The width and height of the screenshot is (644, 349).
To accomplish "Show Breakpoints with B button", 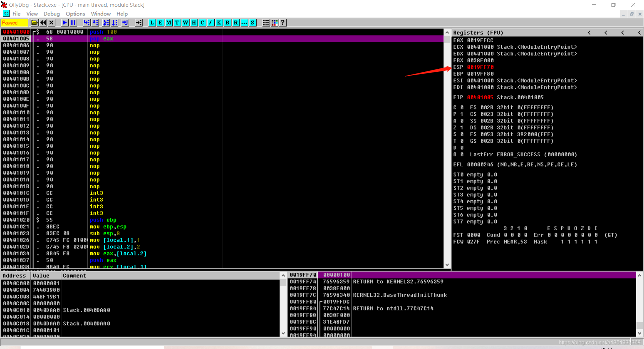I will (228, 22).
